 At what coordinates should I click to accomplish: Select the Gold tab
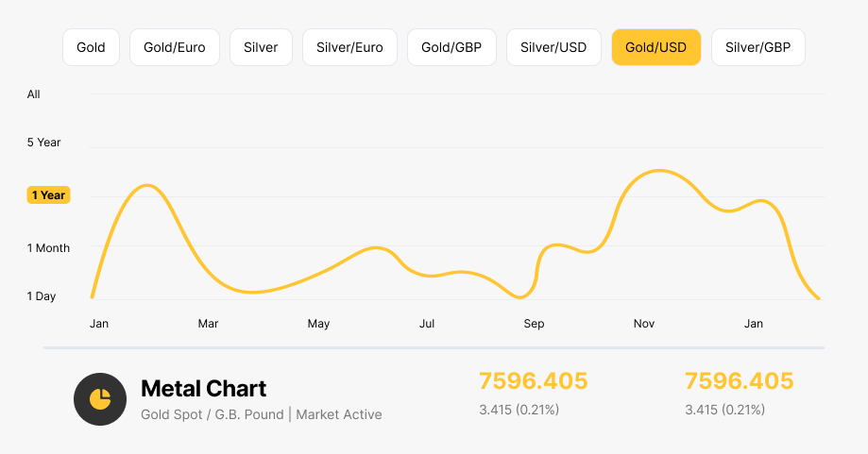[91, 47]
